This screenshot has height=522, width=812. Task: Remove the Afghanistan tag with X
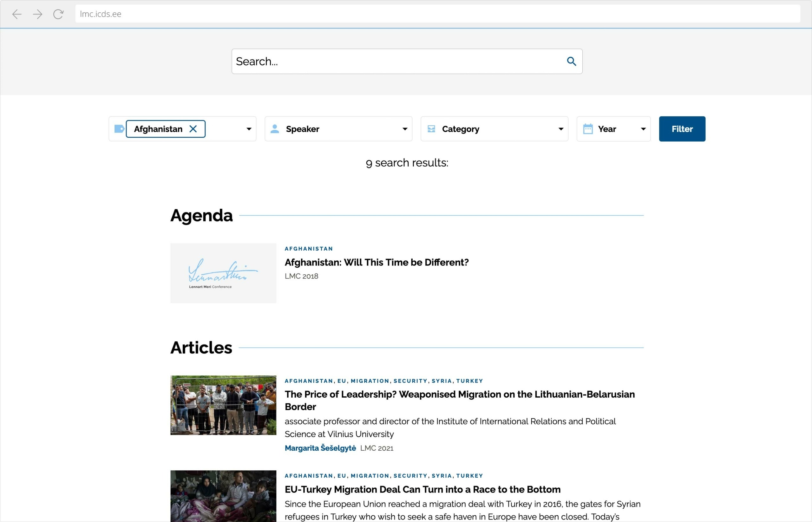tap(193, 129)
